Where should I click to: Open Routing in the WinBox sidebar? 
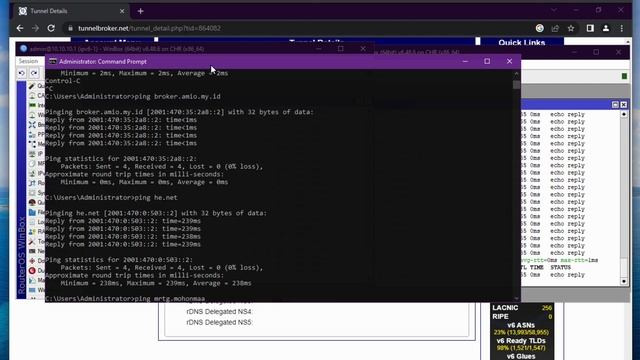tap(36, 183)
